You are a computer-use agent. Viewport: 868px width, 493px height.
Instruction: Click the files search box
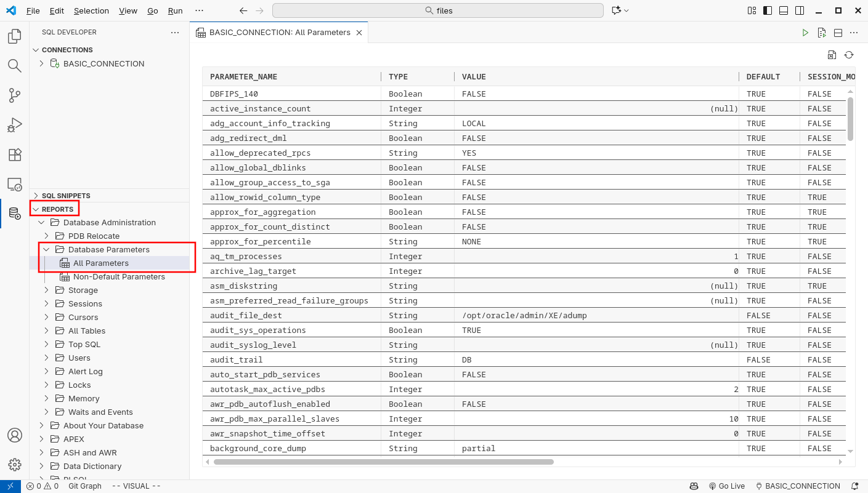(437, 10)
